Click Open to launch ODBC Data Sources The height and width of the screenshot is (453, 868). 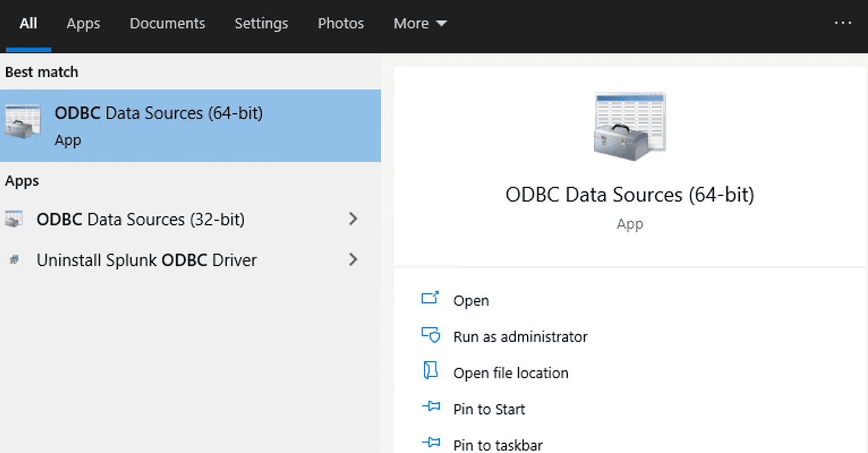click(x=471, y=300)
